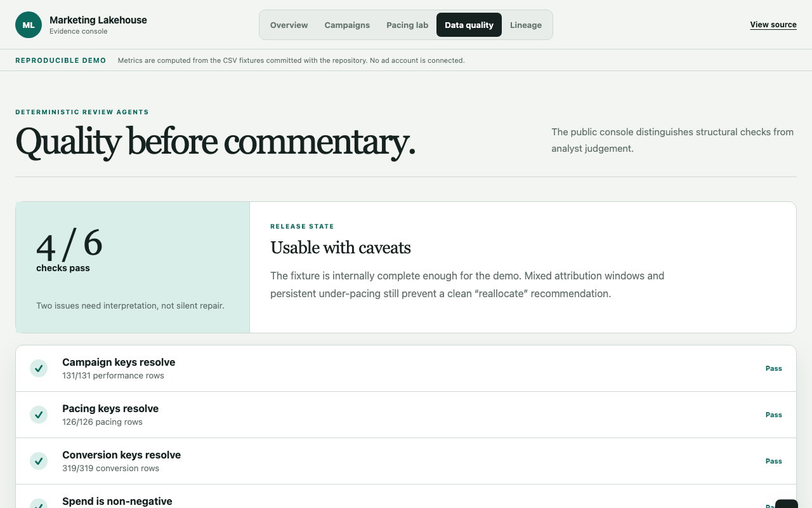Click the Quality before commentary heading

click(x=215, y=141)
